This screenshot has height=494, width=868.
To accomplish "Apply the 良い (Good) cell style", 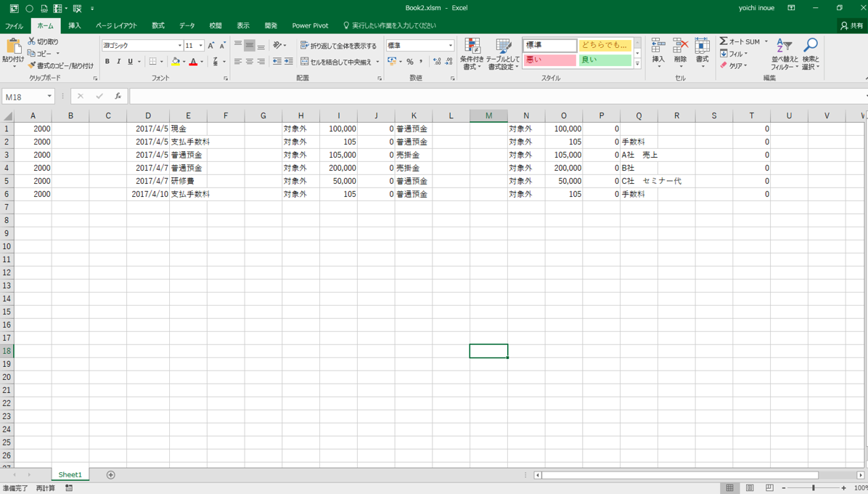I will 605,60.
